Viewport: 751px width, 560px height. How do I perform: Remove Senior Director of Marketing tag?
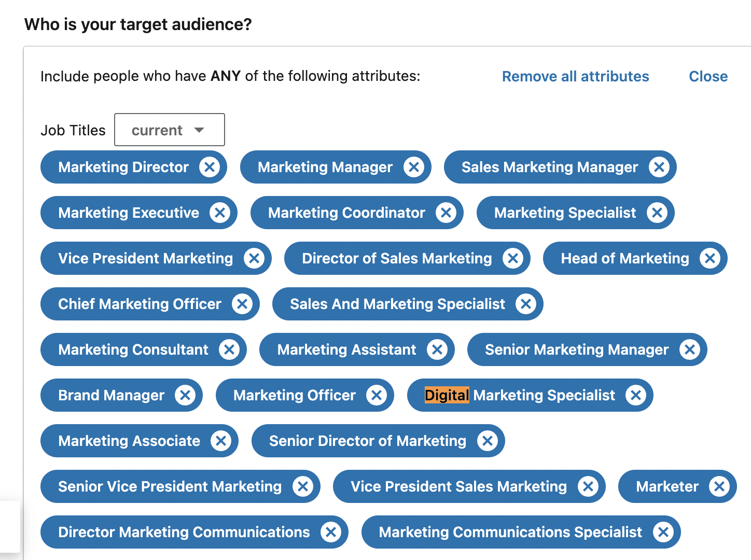coord(488,441)
